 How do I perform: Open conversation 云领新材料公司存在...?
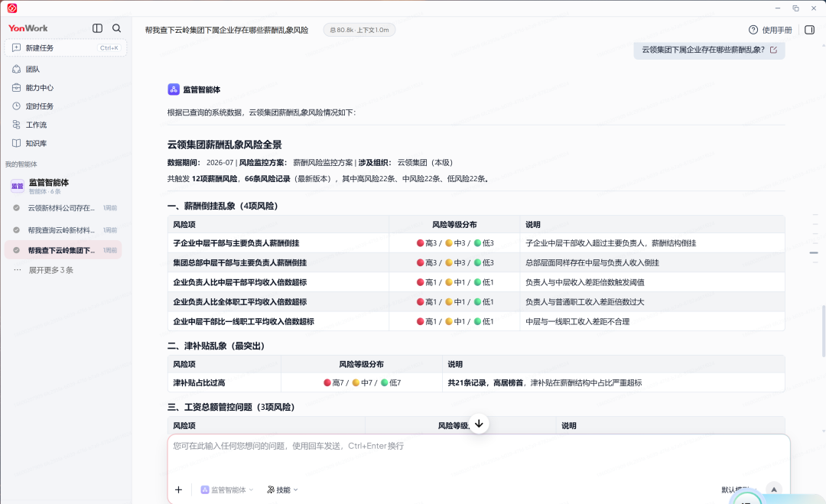click(63, 208)
